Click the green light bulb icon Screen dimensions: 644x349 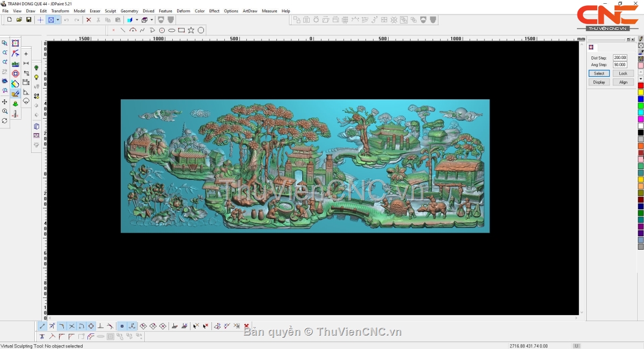tap(36, 68)
